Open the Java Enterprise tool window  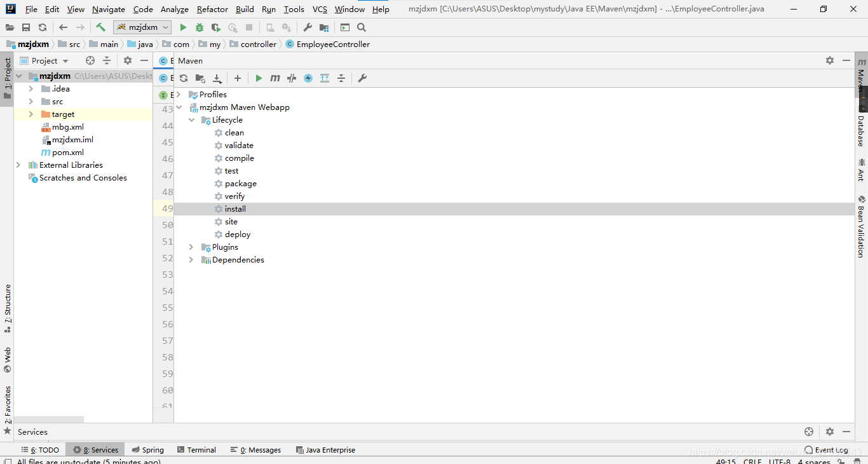click(325, 449)
